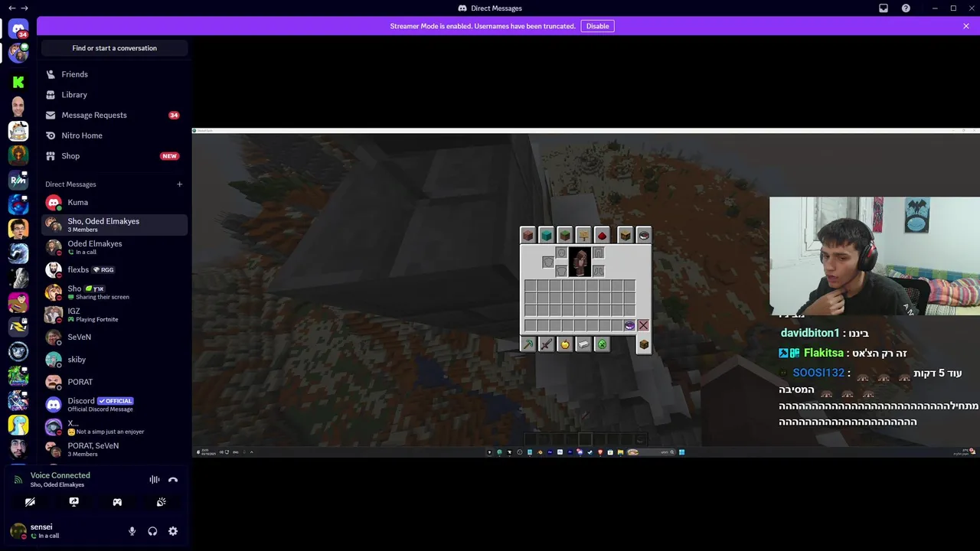Open DM with SeVeN
The width and height of the screenshot is (980, 551).
click(115, 337)
